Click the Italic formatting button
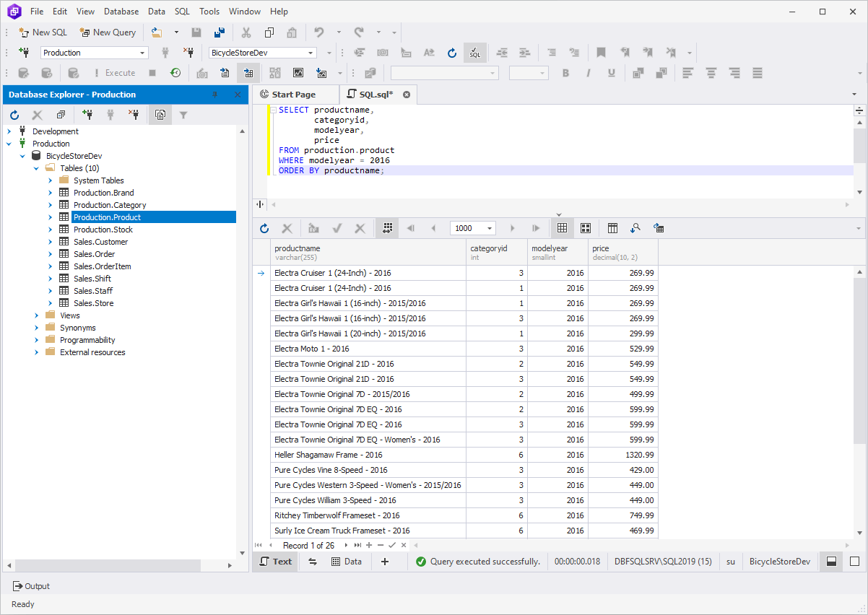The height and width of the screenshot is (615, 868). click(589, 73)
